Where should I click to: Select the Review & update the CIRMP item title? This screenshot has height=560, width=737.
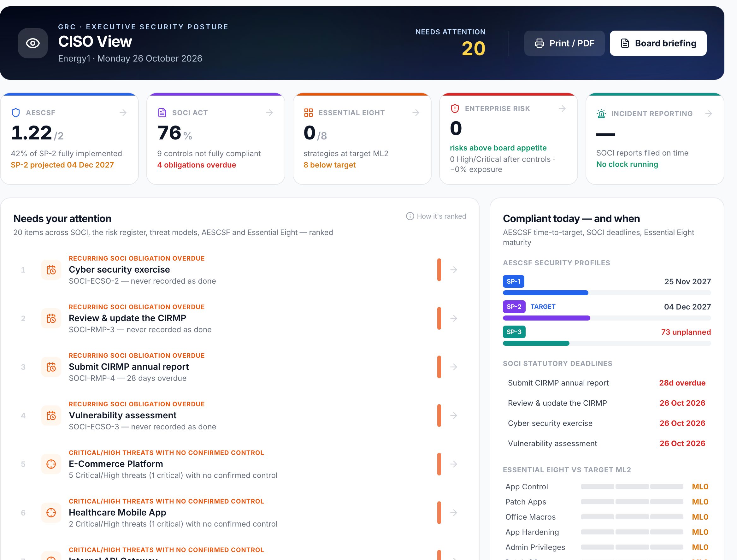[x=127, y=318]
